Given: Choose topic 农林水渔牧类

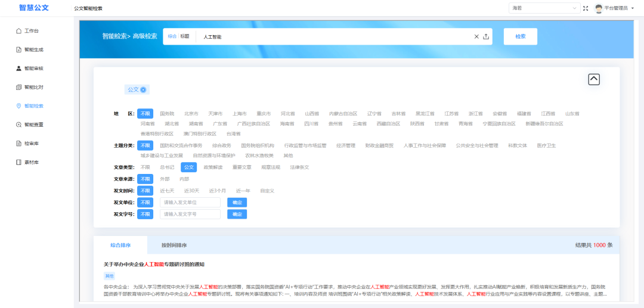Looking at the screenshot, I should (259, 155).
